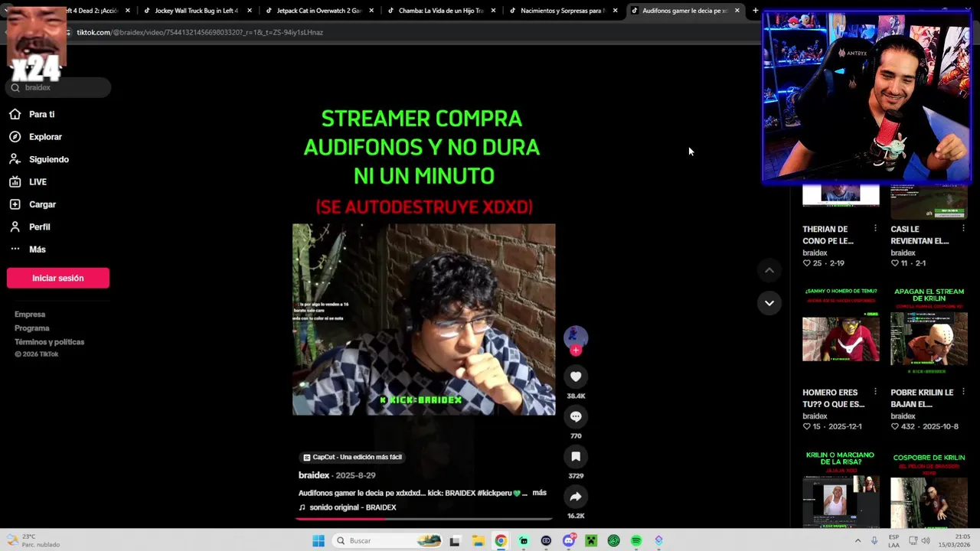Viewport: 980px width, 551px height.
Task: Open the weather widget 23°C
Action: click(x=34, y=541)
